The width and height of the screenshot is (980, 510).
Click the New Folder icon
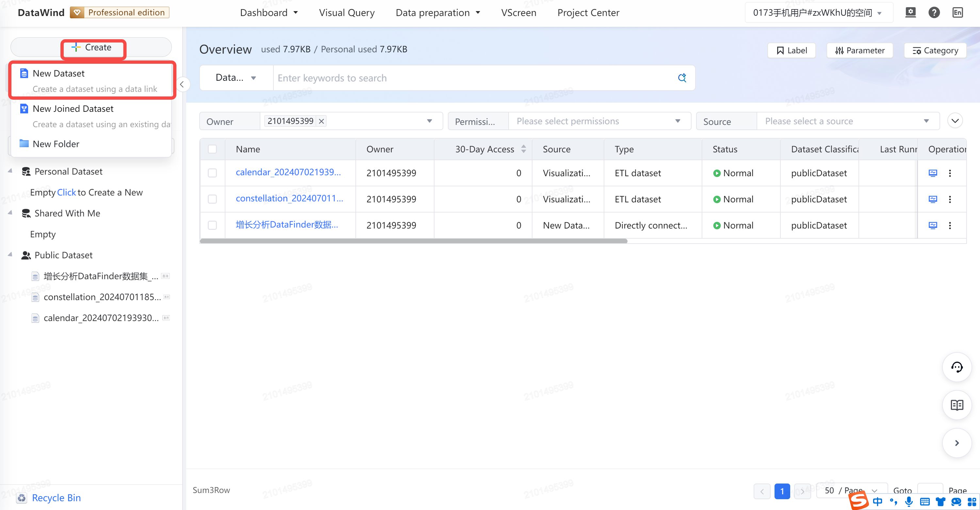24,144
